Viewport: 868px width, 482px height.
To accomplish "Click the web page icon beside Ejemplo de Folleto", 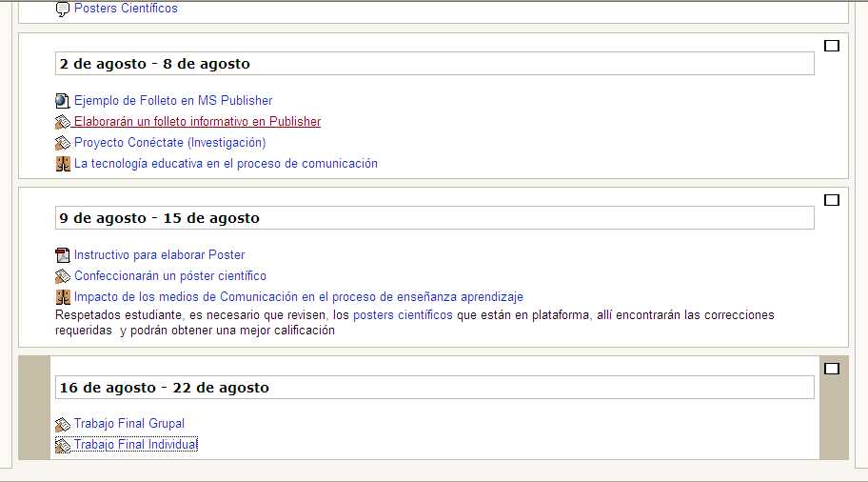I will (63, 101).
